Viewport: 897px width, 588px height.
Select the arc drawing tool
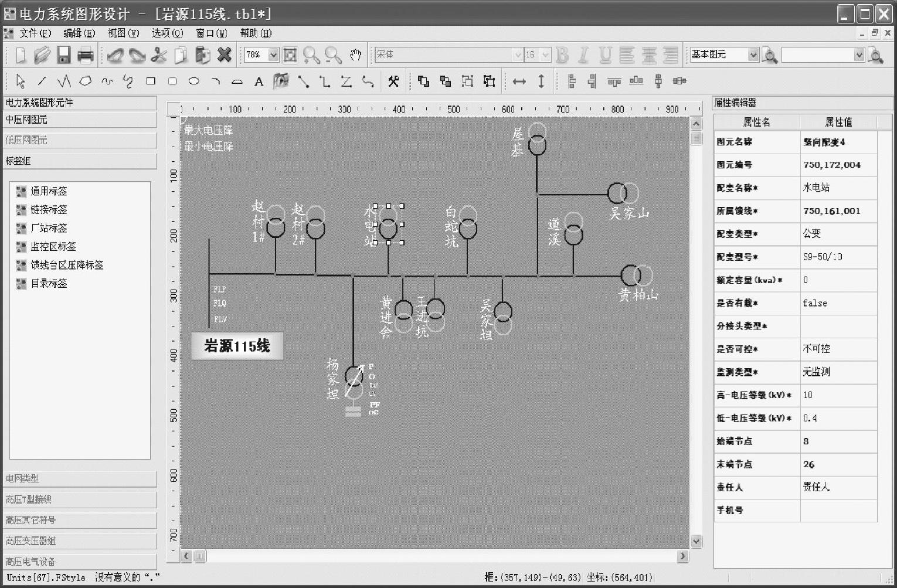tap(216, 81)
